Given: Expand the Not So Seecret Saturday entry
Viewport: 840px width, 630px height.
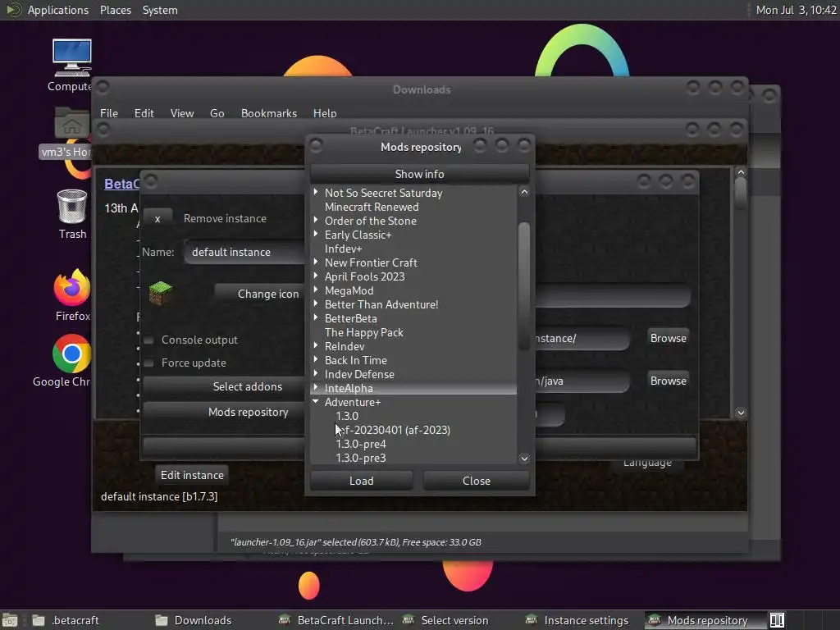Looking at the screenshot, I should pos(316,192).
